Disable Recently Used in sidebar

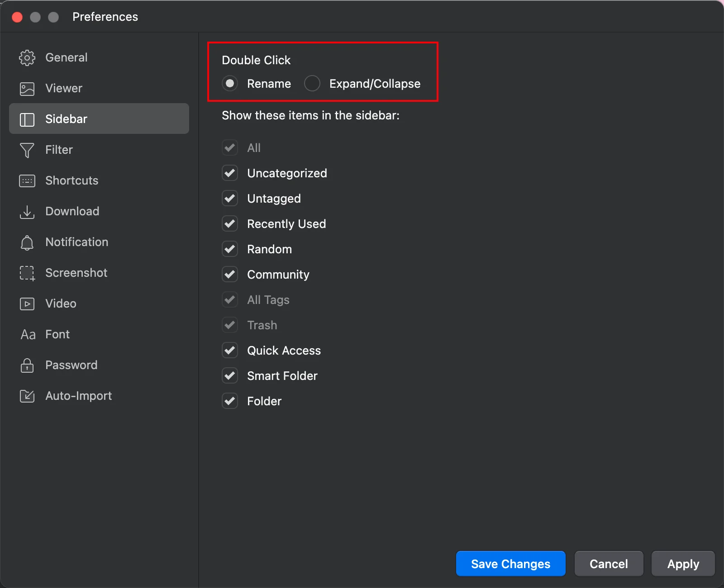[x=230, y=223]
